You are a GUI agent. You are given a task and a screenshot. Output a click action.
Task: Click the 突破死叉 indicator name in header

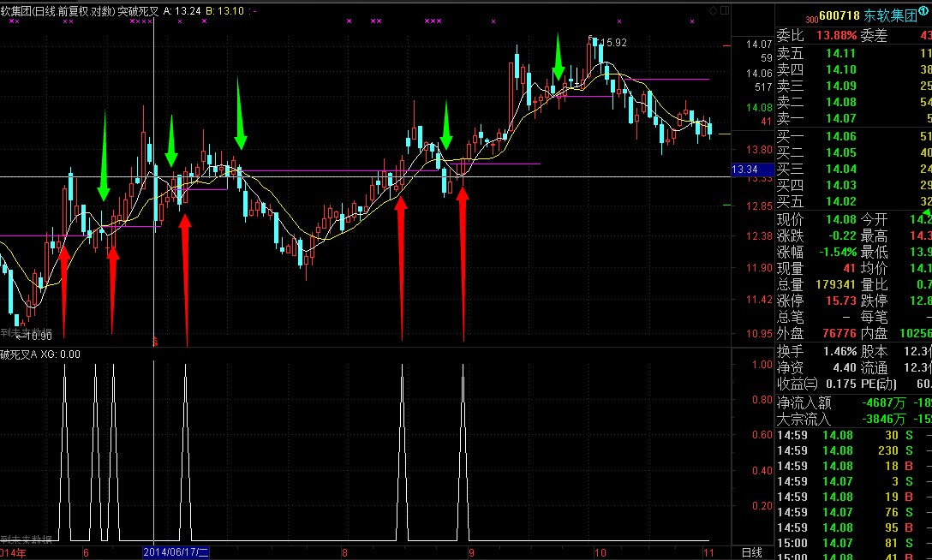coord(140,10)
